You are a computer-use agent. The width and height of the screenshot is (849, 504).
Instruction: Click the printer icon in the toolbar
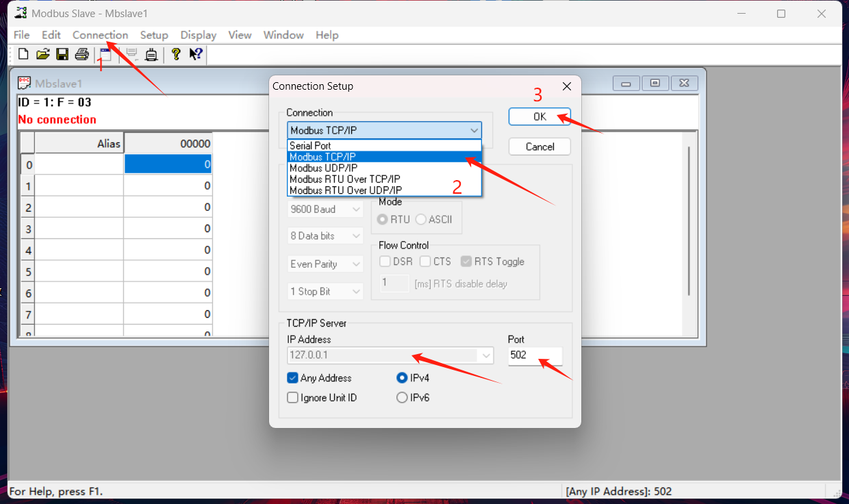82,54
